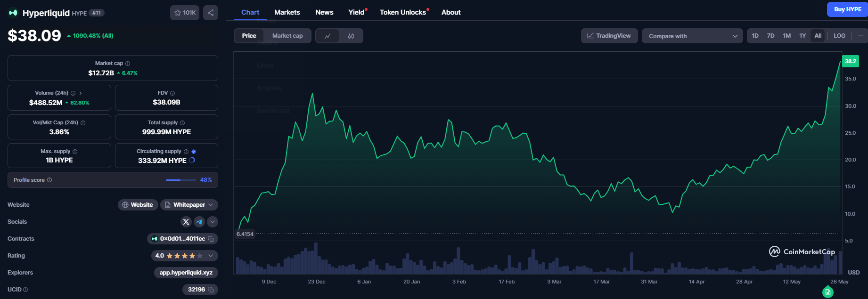868x299 pixels.
Task: Copy the UCID 32196
Action: point(211,290)
